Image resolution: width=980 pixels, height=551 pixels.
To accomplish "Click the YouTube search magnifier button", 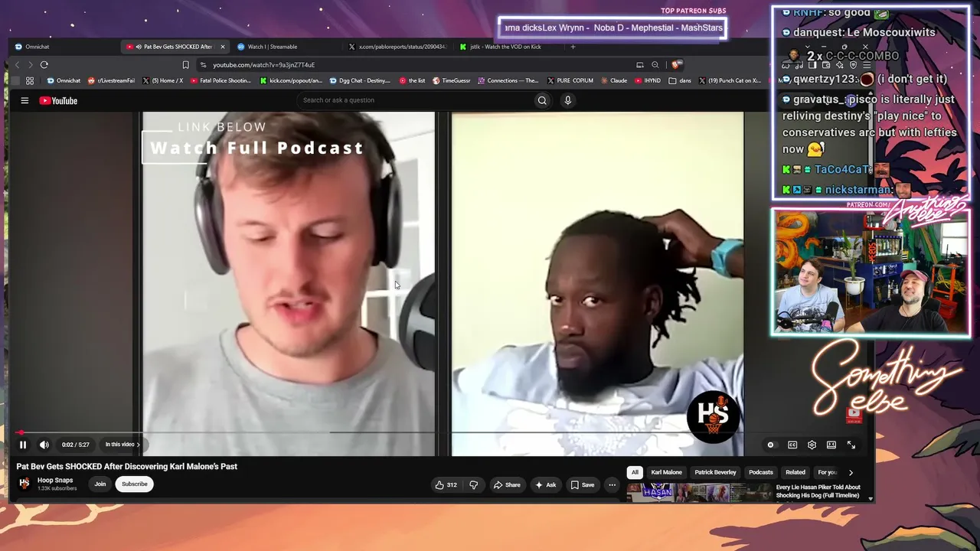I will (x=542, y=100).
